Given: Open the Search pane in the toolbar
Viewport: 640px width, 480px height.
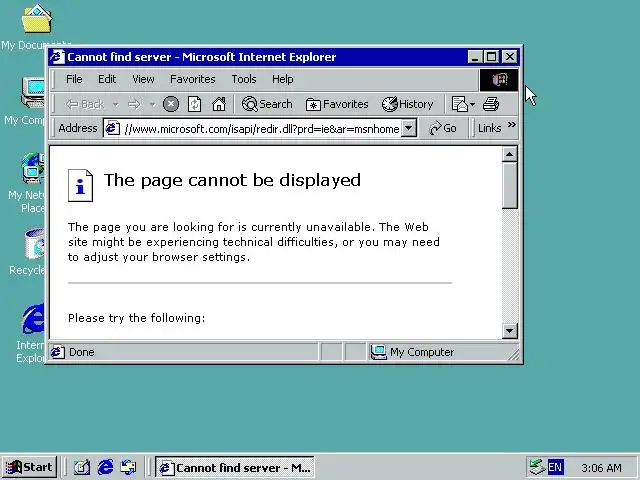Looking at the screenshot, I should 267,104.
